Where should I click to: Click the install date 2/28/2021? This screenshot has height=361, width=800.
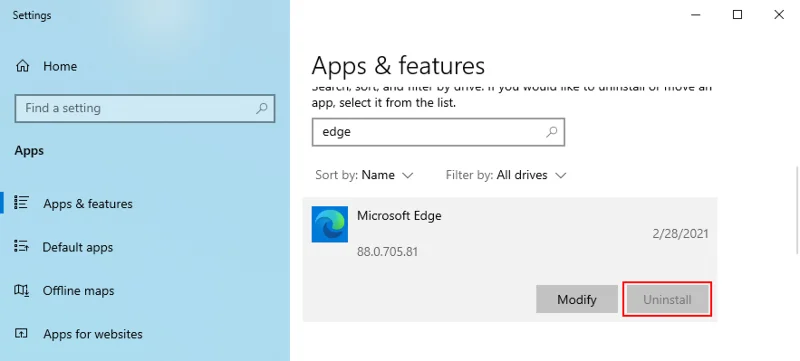coord(681,234)
